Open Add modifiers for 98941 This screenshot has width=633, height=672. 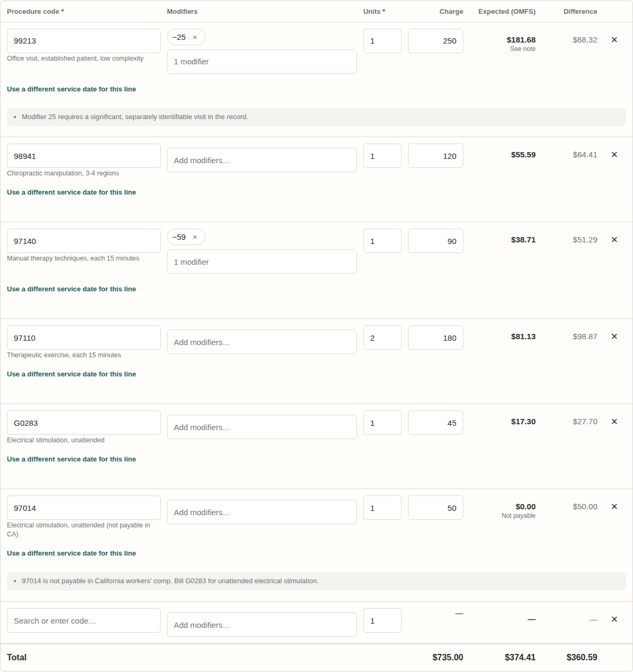click(x=262, y=160)
